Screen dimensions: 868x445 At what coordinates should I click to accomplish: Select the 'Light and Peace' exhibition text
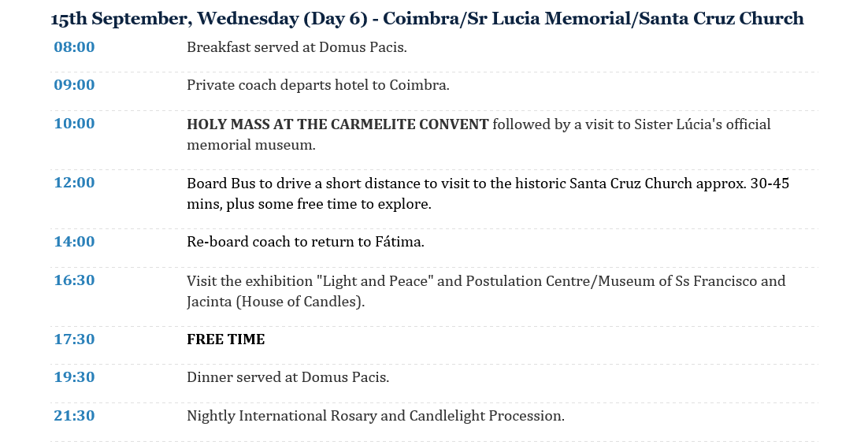coord(486,291)
